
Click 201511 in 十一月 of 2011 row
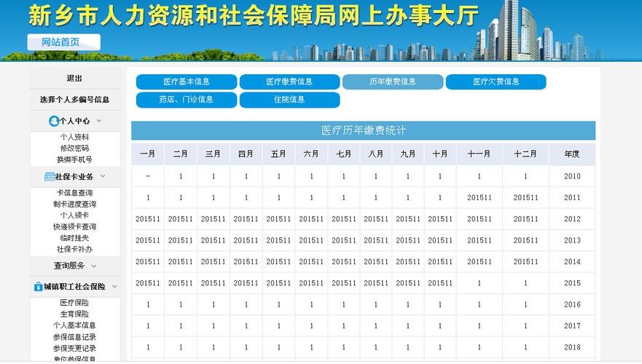(x=479, y=197)
